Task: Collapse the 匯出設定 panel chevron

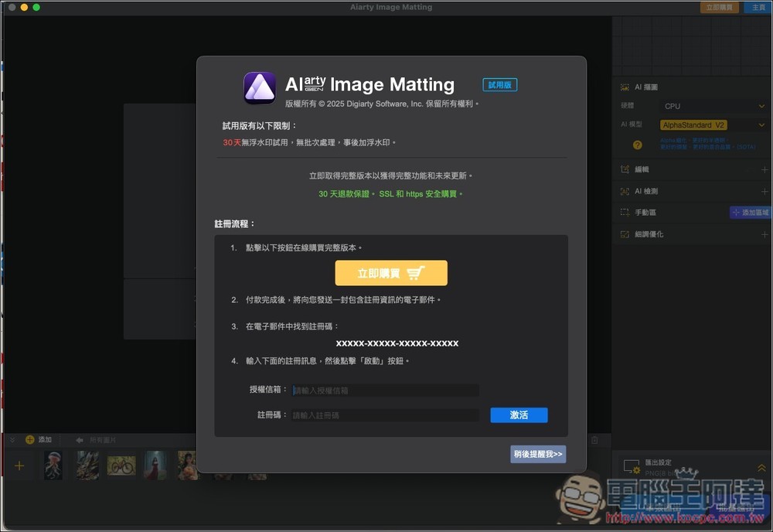Action: (760, 467)
